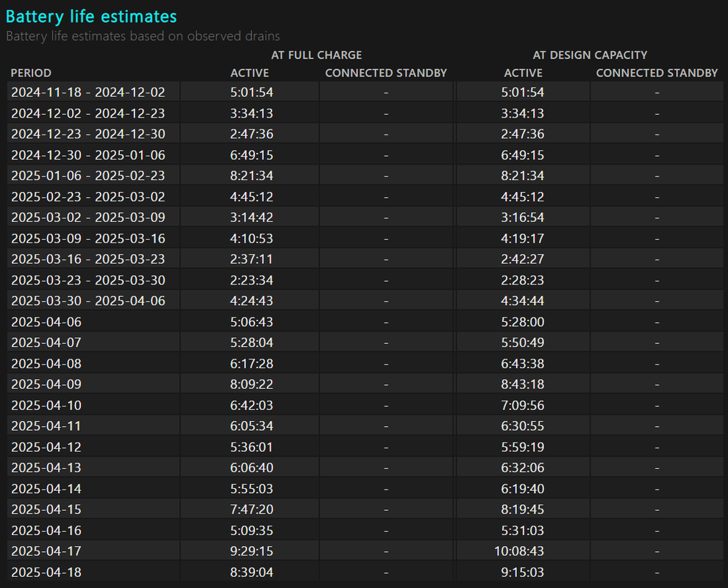This screenshot has width=728, height=588.
Task: Select design capacity value 8:19:45
Action: (522, 509)
